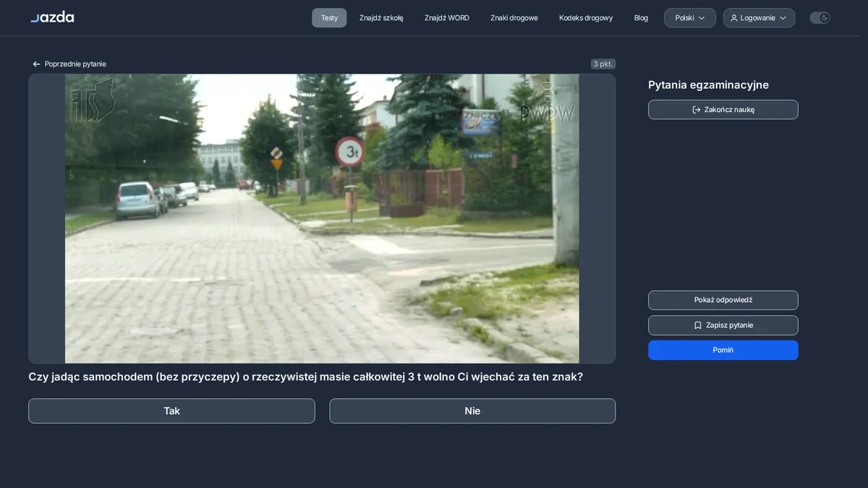Open the Testy tab
Image resolution: width=868 pixels, height=488 pixels.
coord(329,18)
